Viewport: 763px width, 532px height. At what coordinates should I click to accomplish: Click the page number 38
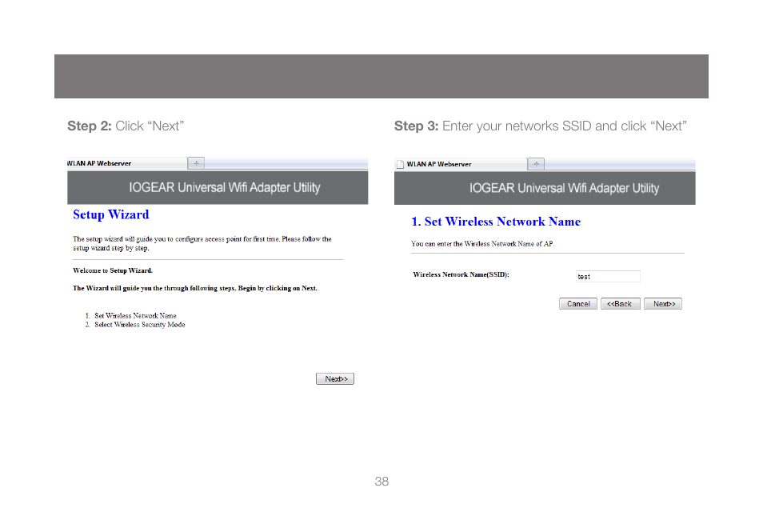point(381,482)
